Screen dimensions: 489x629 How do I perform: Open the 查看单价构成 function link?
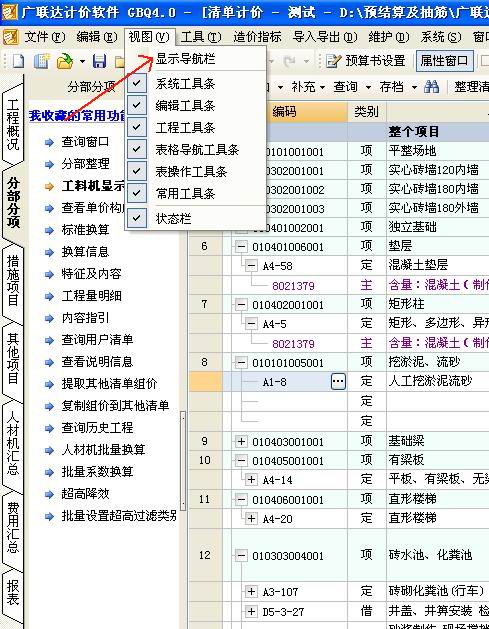93,208
